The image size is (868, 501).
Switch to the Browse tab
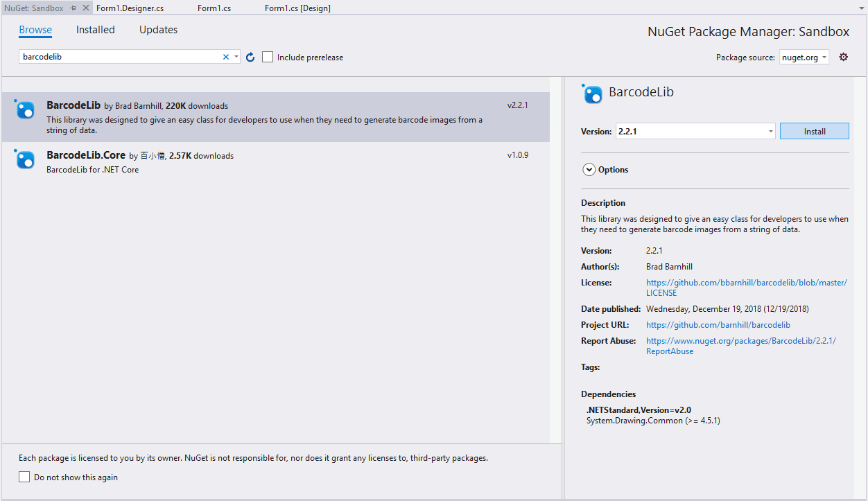click(x=35, y=30)
